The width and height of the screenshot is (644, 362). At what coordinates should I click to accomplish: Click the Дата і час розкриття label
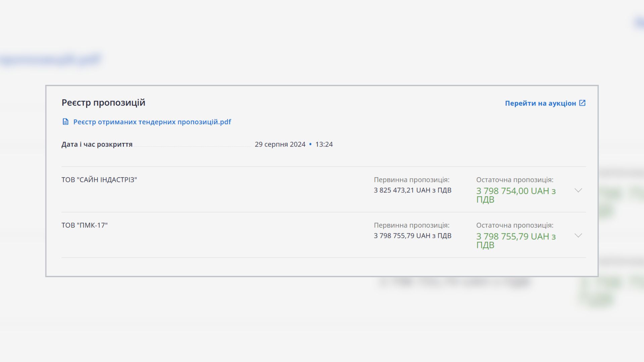point(97,144)
